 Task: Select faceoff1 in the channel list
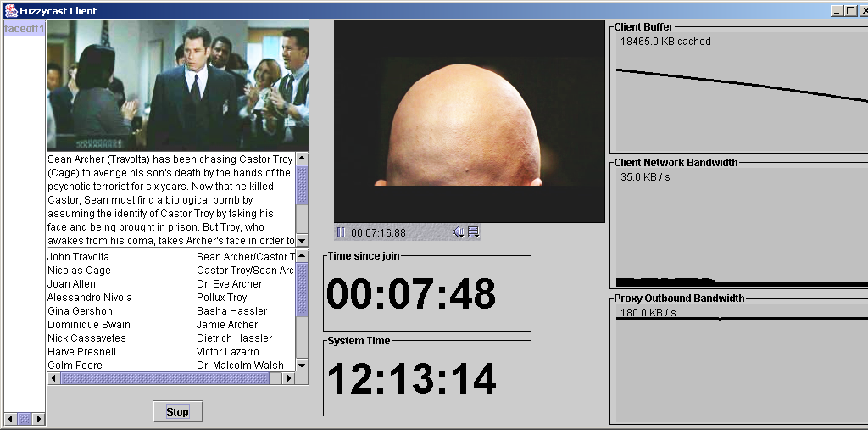[x=24, y=29]
